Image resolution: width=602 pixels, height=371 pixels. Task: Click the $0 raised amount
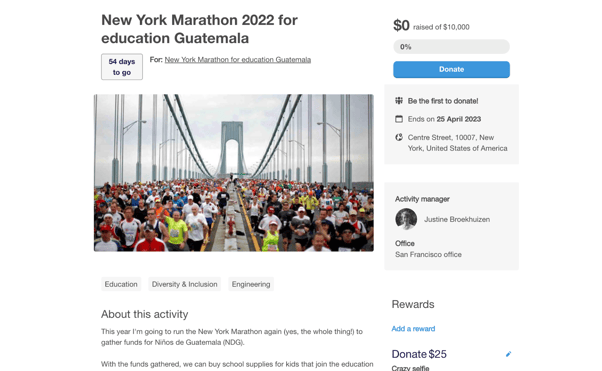[401, 26]
